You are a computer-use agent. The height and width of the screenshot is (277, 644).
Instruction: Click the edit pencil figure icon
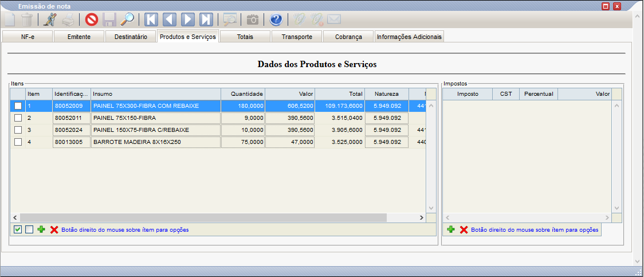pos(50,19)
